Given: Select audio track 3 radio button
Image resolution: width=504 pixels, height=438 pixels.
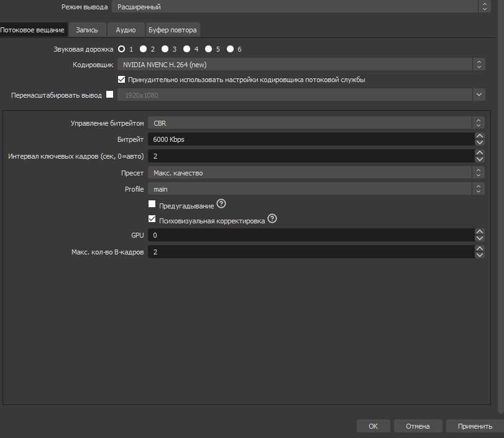Looking at the screenshot, I should 165,49.
